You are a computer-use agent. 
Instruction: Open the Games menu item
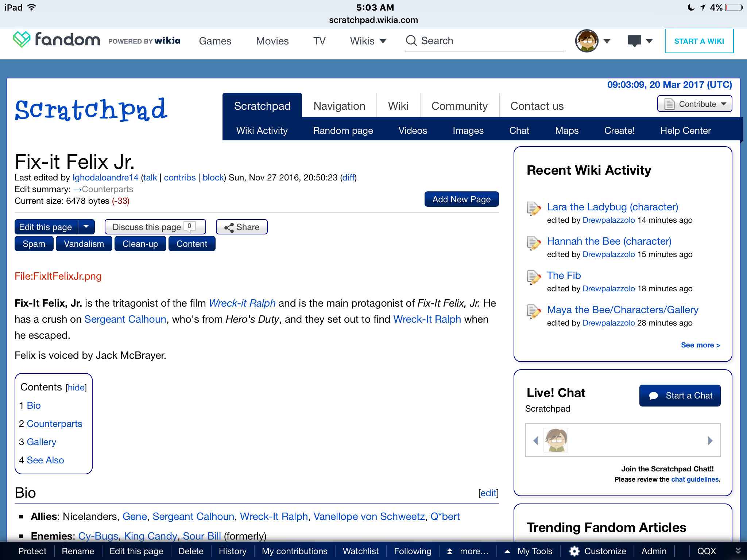(215, 41)
